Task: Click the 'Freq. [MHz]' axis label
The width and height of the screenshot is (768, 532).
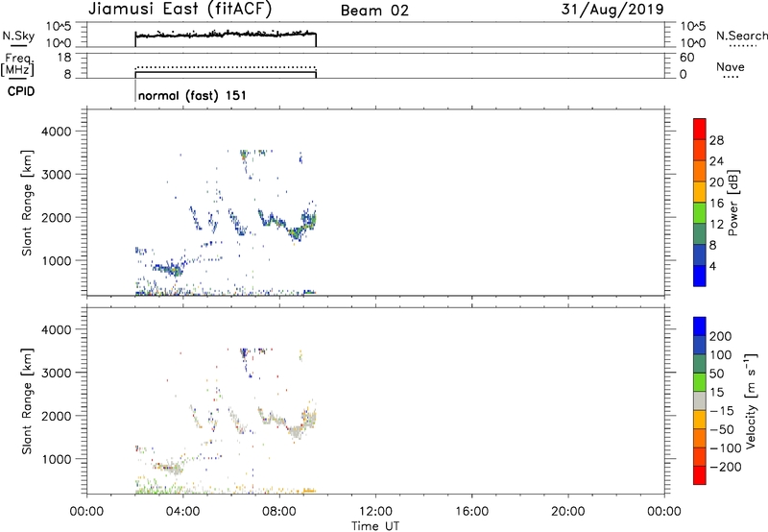Action: tap(18, 64)
